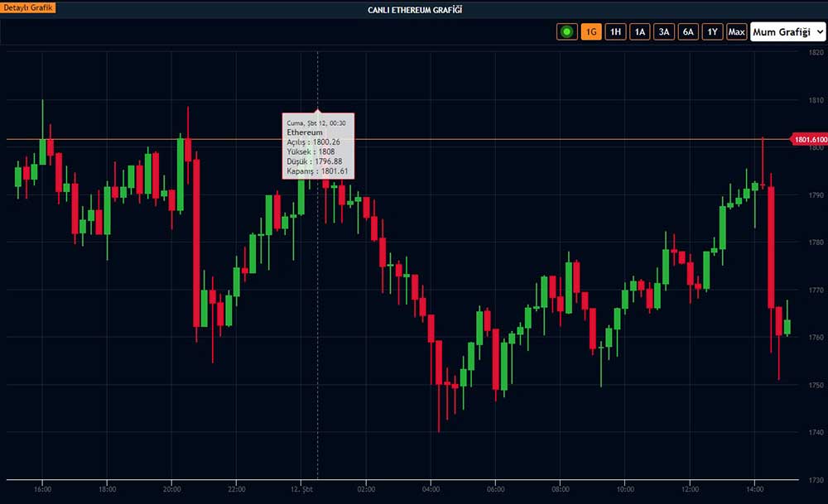Open the Detaylı Grafik link

[28, 8]
